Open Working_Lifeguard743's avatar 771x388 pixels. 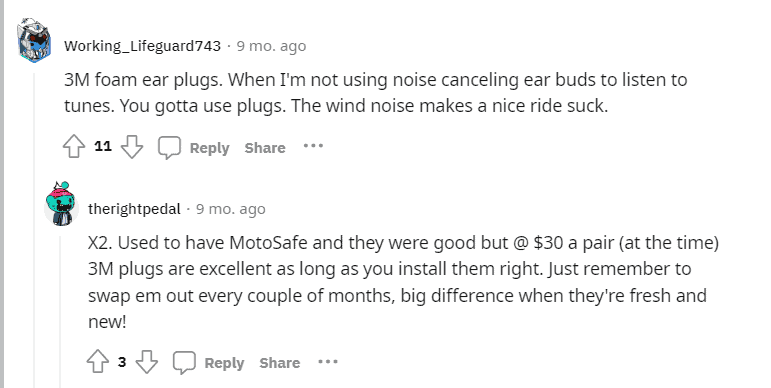pyautogui.click(x=34, y=40)
